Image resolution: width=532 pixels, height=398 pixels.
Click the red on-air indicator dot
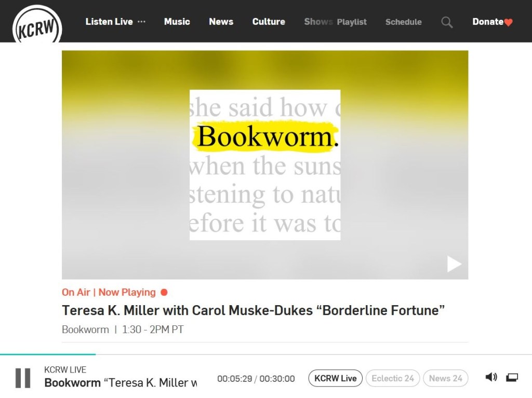click(x=164, y=292)
